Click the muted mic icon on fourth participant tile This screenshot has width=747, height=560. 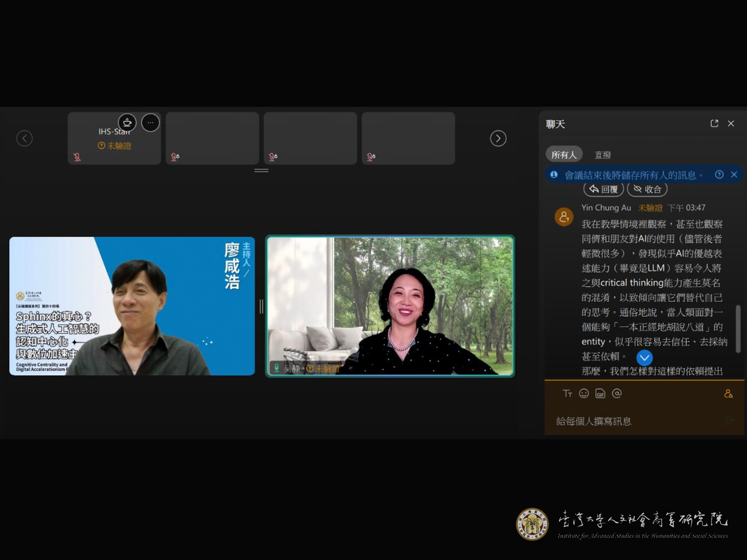tap(371, 157)
